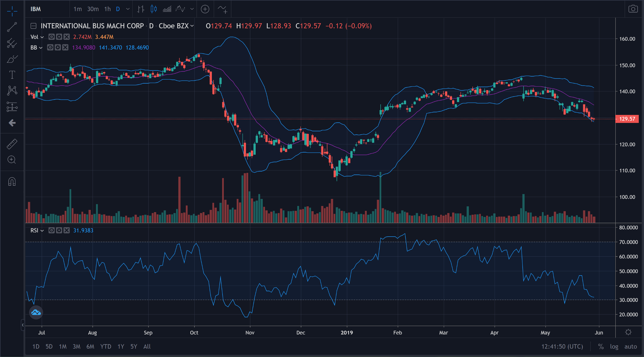Toggle visibility of the BB indicator
Viewport: 644px width, 357px height.
tap(50, 47)
